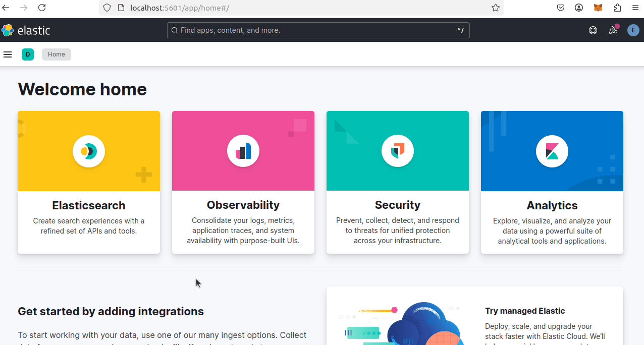Click the Analytics description 'Explore, visualize, and analyze'
The width and height of the screenshot is (644, 345).
(x=552, y=231)
